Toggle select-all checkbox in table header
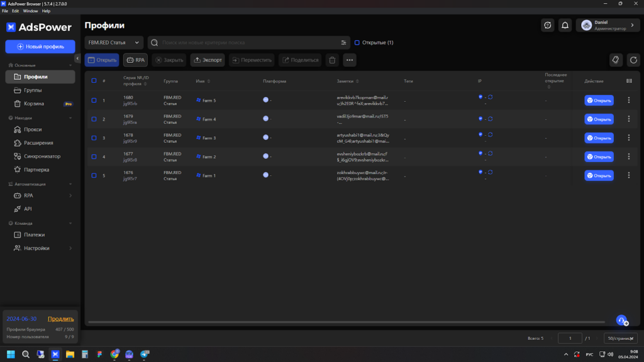This screenshot has height=362, width=644. pyautogui.click(x=94, y=81)
